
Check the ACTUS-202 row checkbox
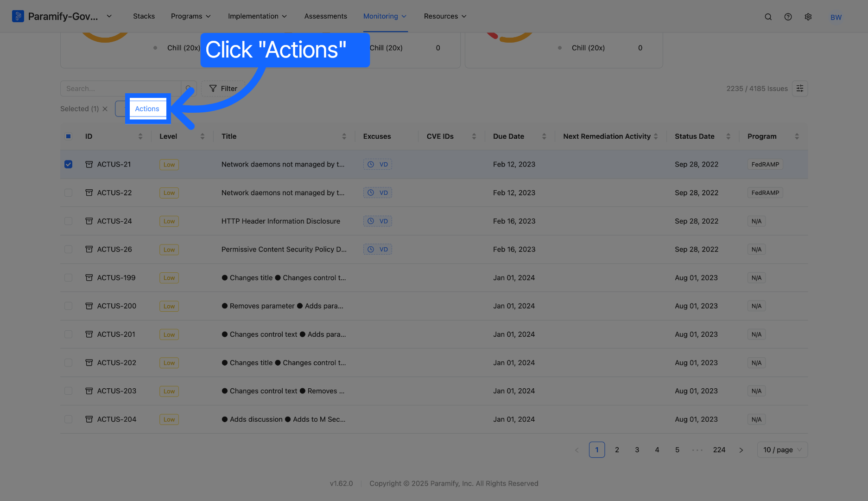tap(68, 362)
